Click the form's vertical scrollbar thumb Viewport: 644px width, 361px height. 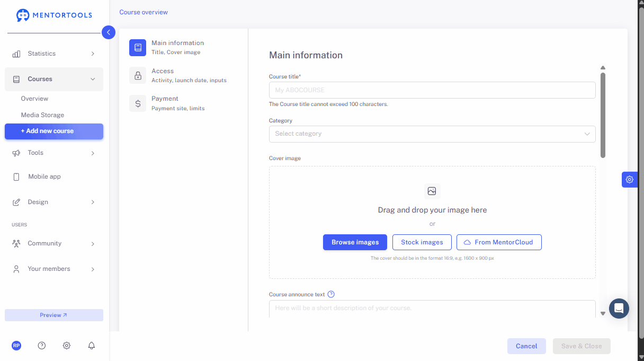coord(603,115)
